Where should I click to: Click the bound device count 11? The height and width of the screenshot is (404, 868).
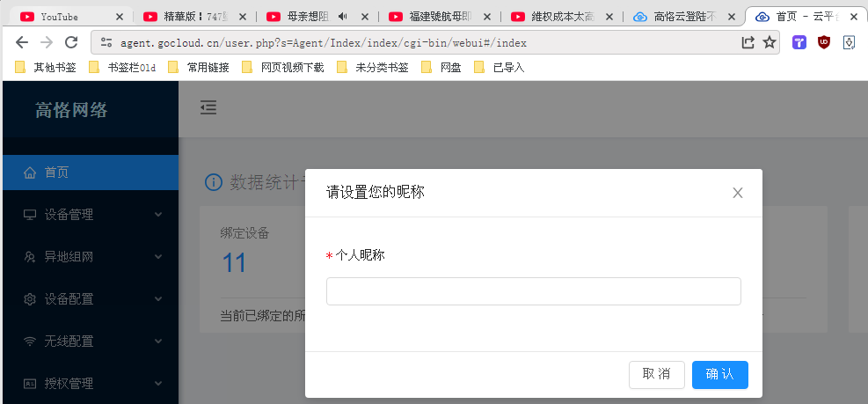click(234, 262)
